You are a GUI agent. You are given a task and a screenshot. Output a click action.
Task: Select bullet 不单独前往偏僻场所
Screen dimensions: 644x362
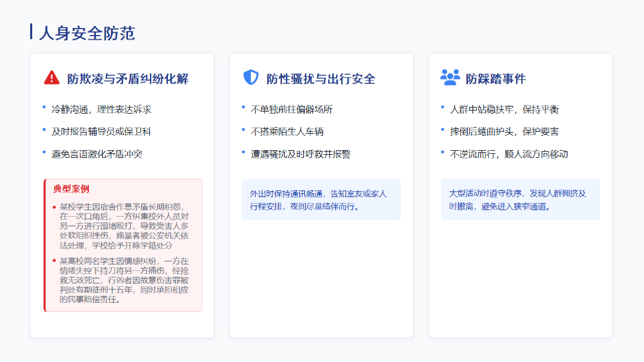[x=291, y=109]
